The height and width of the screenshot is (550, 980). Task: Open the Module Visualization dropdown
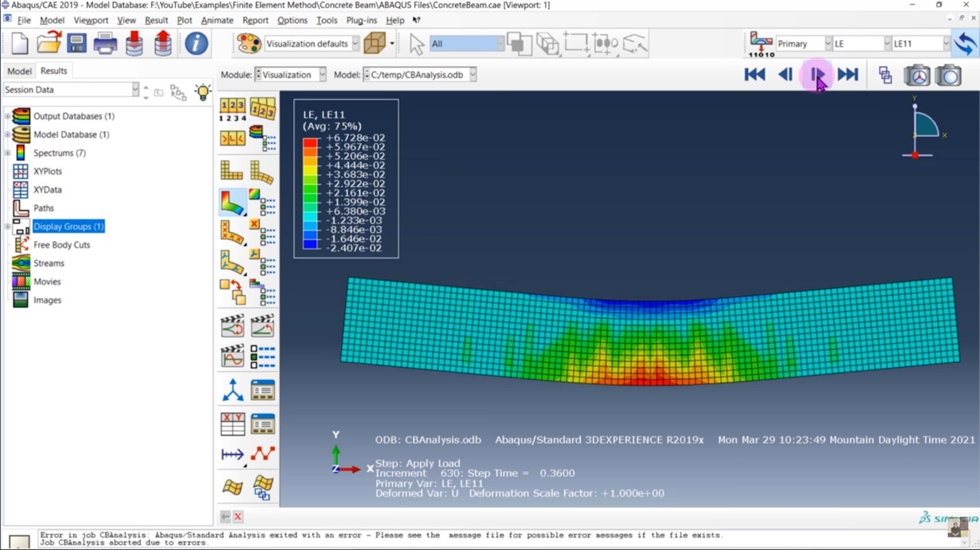click(290, 74)
